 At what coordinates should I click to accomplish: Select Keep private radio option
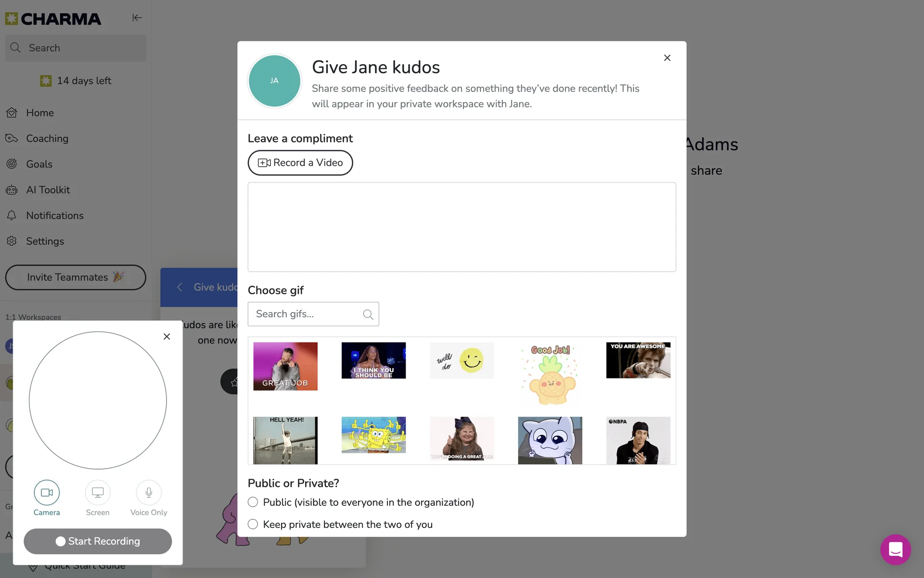pyautogui.click(x=253, y=524)
